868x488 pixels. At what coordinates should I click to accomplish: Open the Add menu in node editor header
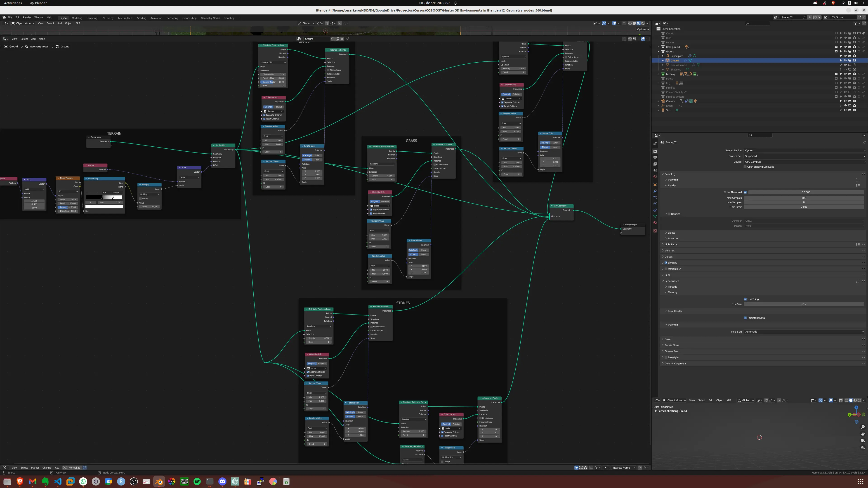(33, 39)
